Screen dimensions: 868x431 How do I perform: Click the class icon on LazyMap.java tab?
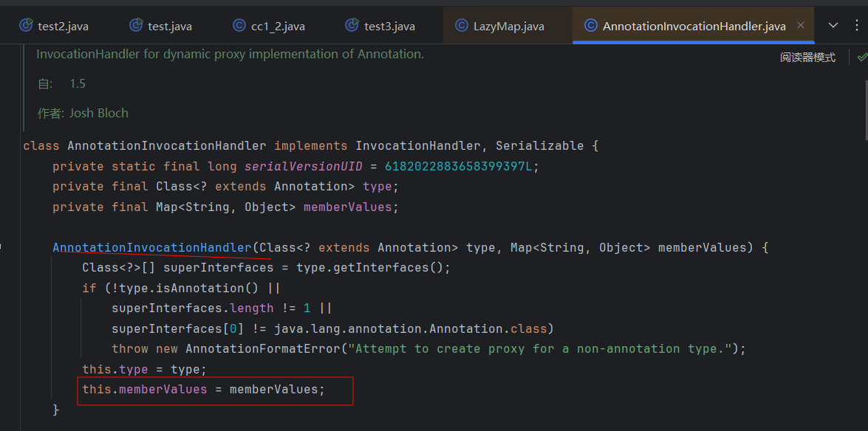462,26
